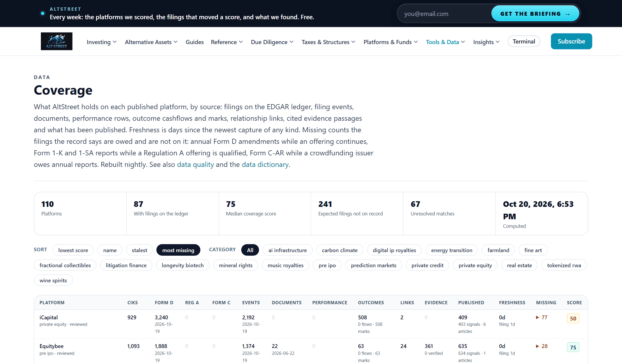
Task: Sort by lowest score
Action: pos(73,250)
